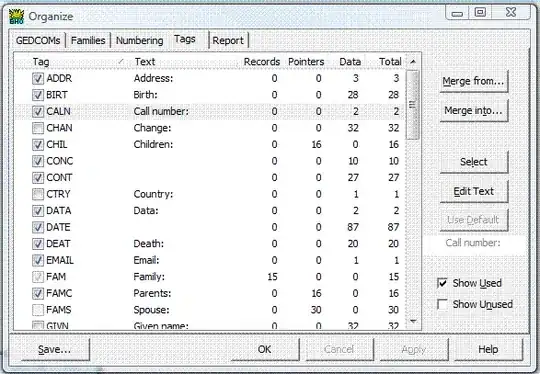Screen dimensions: 540x374
Task: Select the 'Parents:' text cell
Action: (x=152, y=293)
